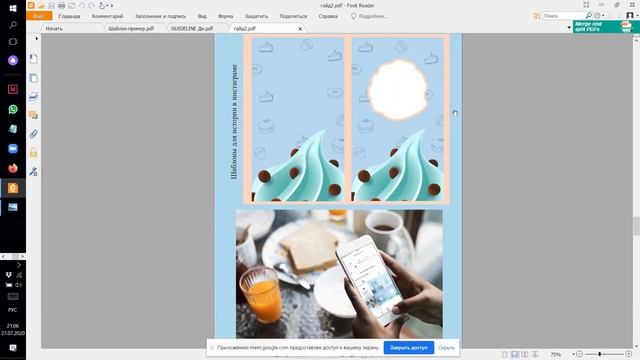The width and height of the screenshot is (640, 360).
Task: Open Zoom app from the taskbar
Action: click(x=13, y=149)
